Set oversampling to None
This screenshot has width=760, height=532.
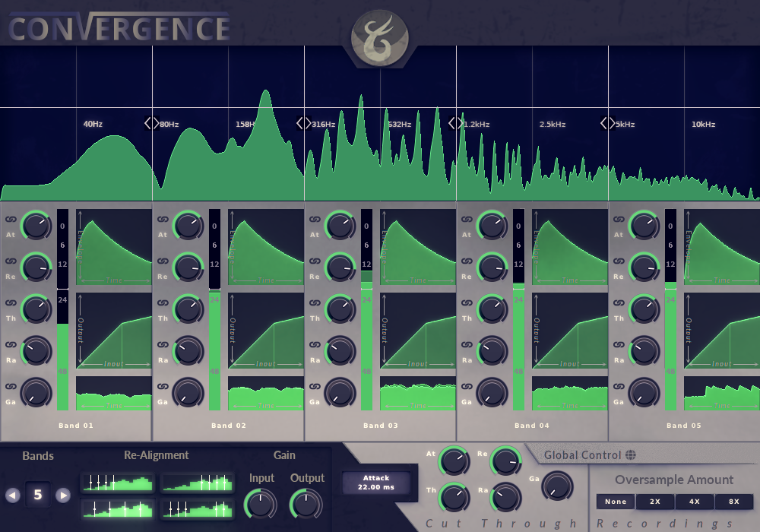[x=616, y=502]
